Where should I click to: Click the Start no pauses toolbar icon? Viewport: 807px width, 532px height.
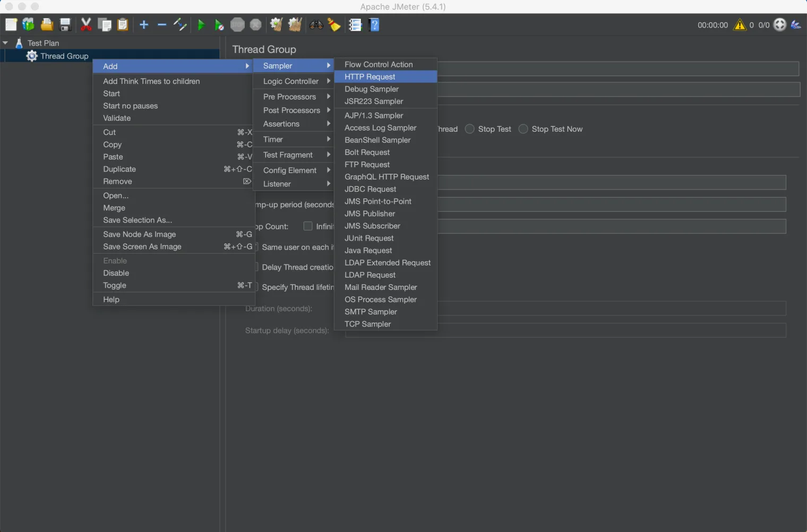click(x=219, y=25)
